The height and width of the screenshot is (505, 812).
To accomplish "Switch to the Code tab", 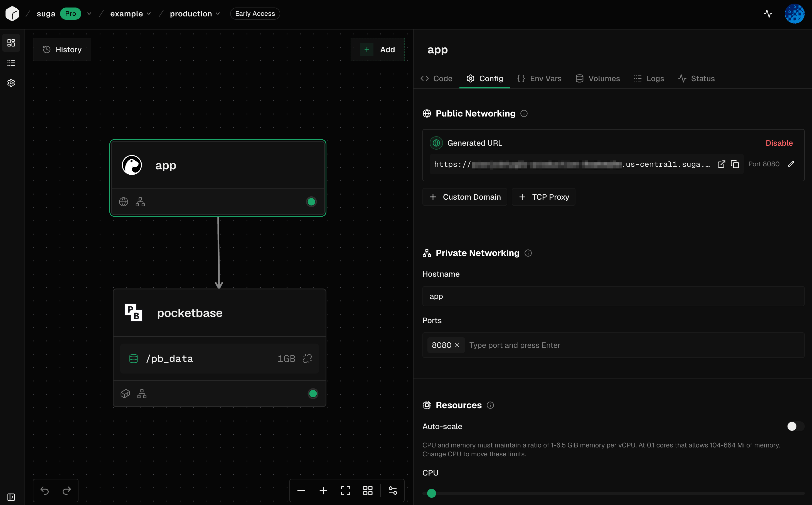I will (x=436, y=78).
